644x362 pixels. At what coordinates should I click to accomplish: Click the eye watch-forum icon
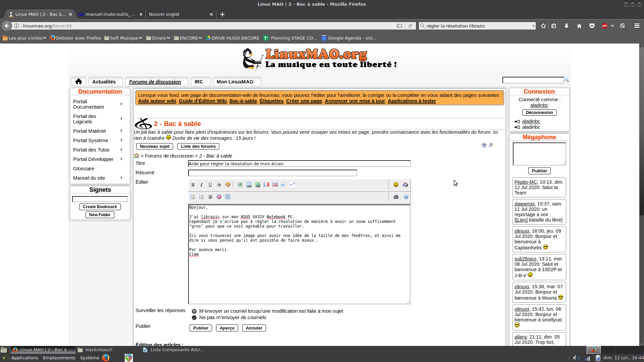point(484,145)
